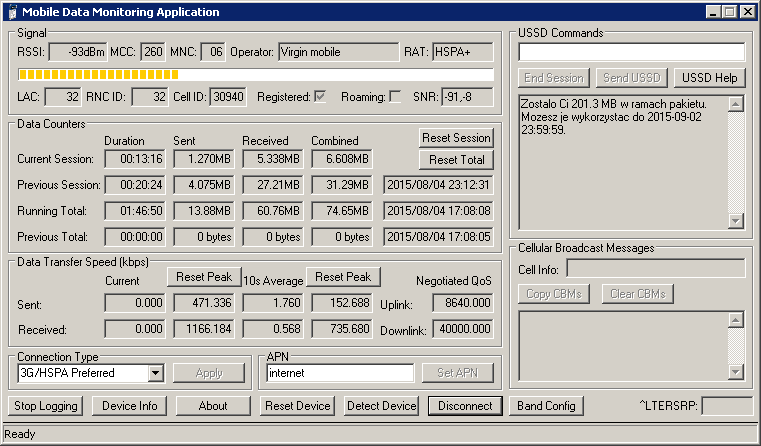Open Band Config settings
This screenshot has height=446, width=761.
point(546,406)
